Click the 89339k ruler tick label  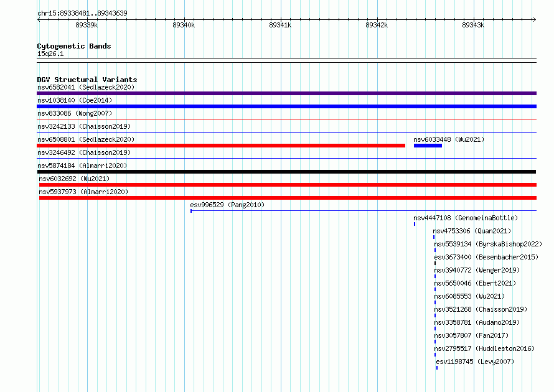(87, 25)
